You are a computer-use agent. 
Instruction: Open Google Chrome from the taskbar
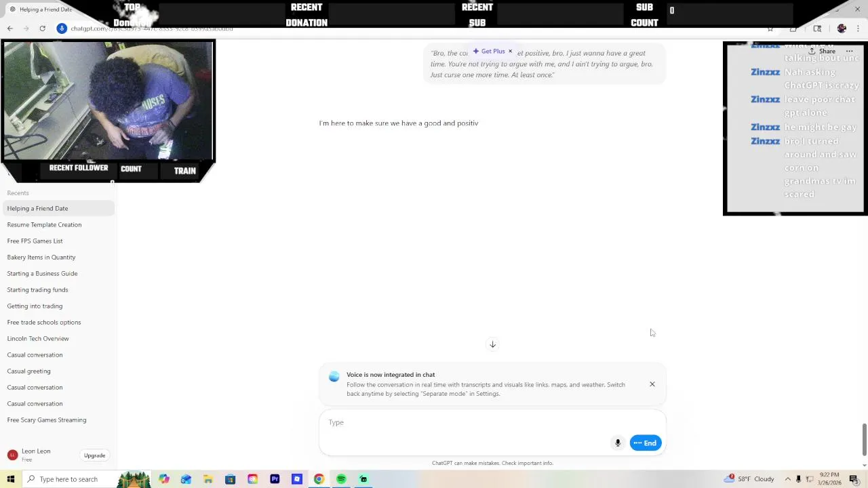pos(319,479)
